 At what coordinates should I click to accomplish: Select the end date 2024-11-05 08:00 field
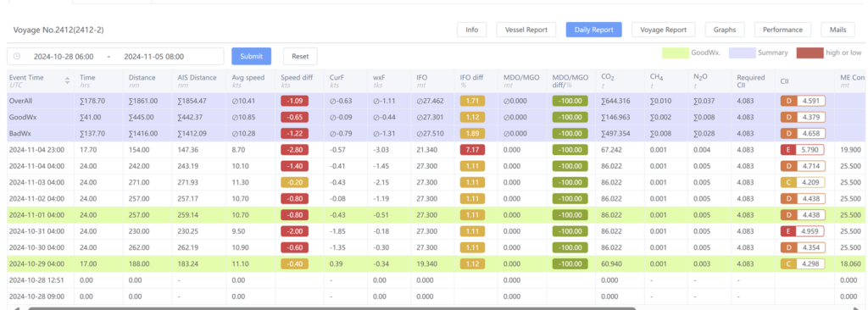pos(154,57)
